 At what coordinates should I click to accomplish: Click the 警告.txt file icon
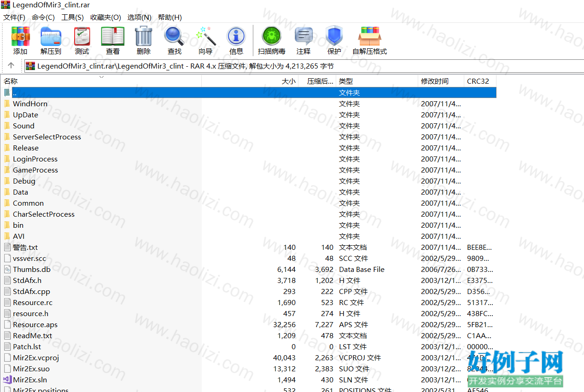pos(7,248)
